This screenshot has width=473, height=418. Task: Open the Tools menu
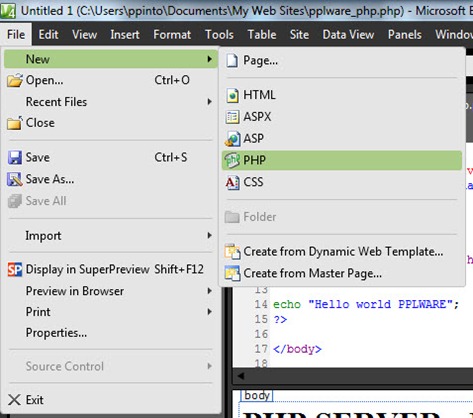click(x=219, y=34)
